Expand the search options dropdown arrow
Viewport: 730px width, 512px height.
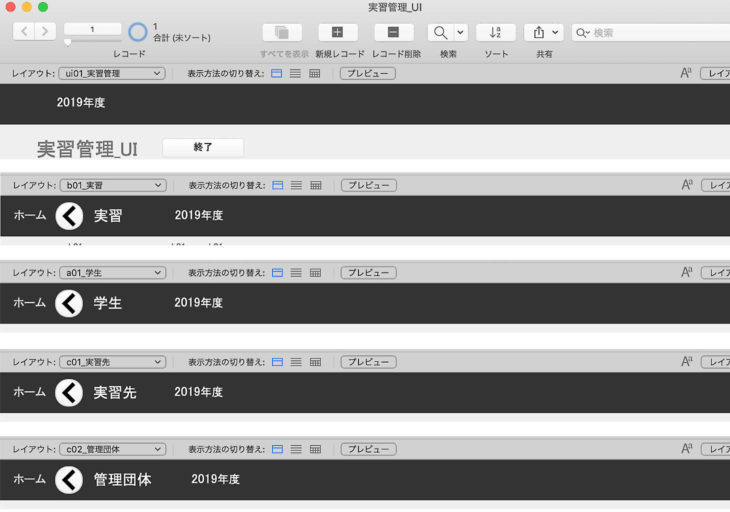(460, 32)
